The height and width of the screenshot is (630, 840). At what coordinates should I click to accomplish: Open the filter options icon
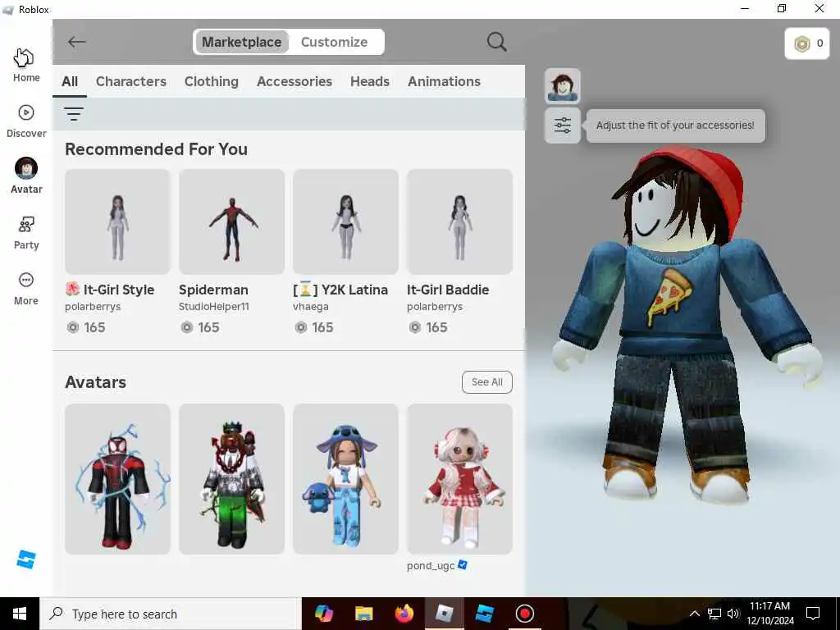click(x=73, y=113)
